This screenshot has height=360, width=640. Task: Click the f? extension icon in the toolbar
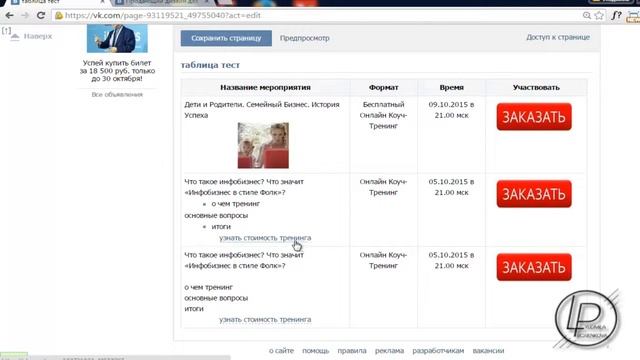click(616, 16)
